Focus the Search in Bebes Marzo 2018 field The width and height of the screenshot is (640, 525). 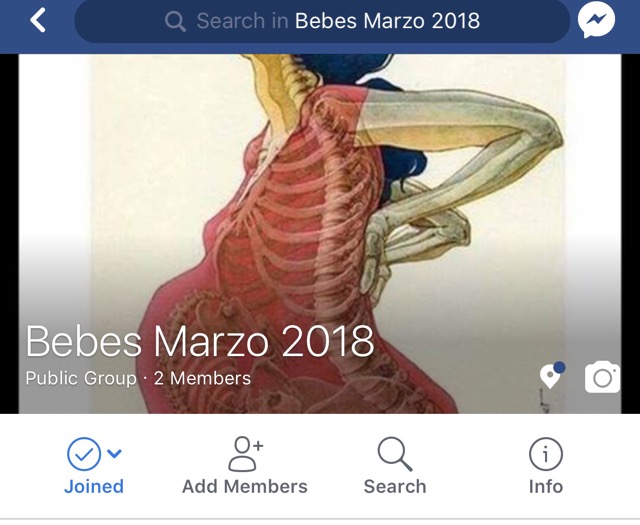click(x=322, y=21)
